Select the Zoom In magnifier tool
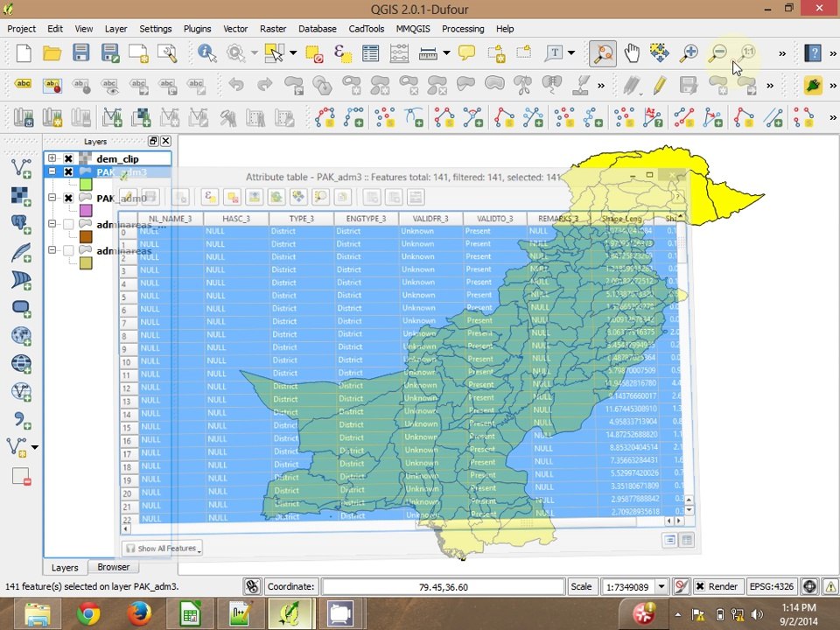This screenshot has height=630, width=840. [x=689, y=53]
